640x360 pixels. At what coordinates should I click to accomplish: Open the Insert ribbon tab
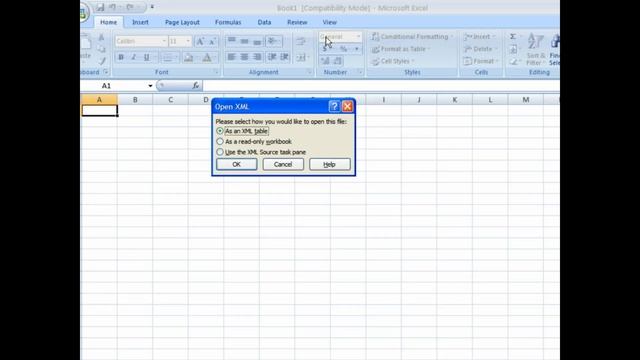(x=140, y=22)
